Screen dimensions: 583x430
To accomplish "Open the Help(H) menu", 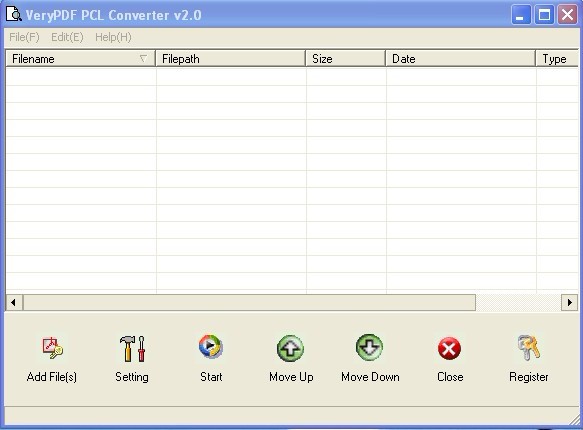I will [113, 37].
